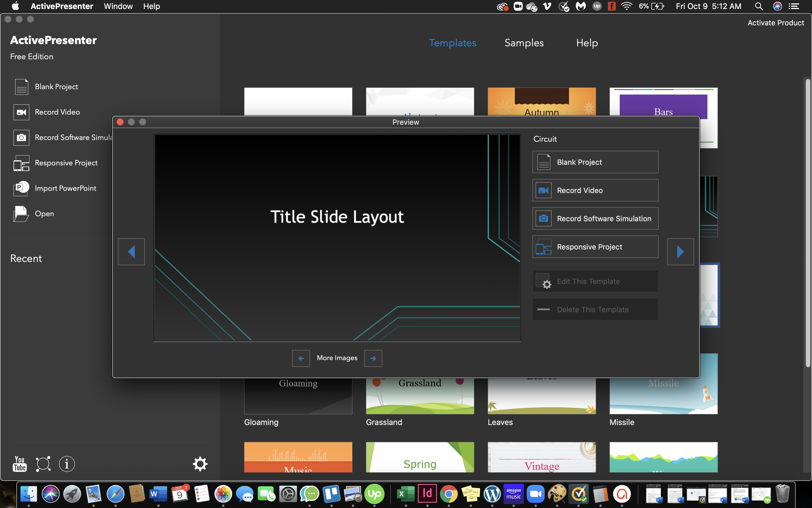The height and width of the screenshot is (508, 812).
Task: Select the Autumn template thumbnail
Action: click(x=542, y=102)
